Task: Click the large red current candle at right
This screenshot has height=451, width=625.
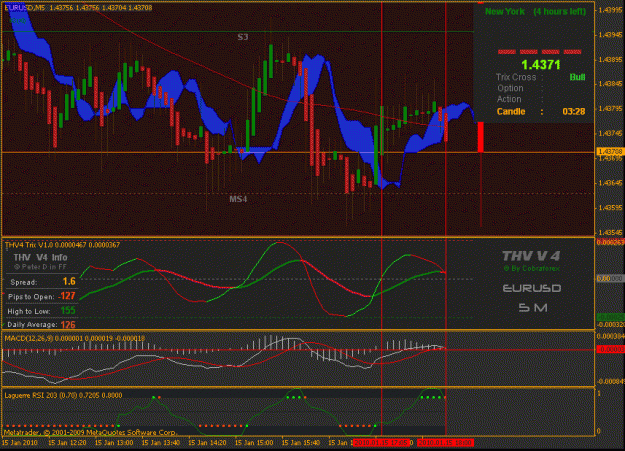Action: 481,137
